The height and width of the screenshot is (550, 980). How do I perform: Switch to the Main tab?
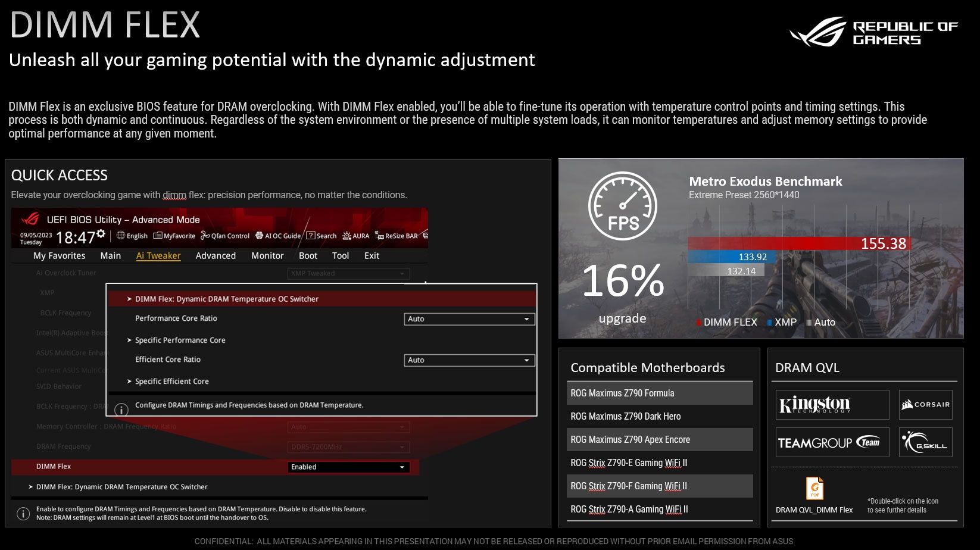(x=111, y=255)
